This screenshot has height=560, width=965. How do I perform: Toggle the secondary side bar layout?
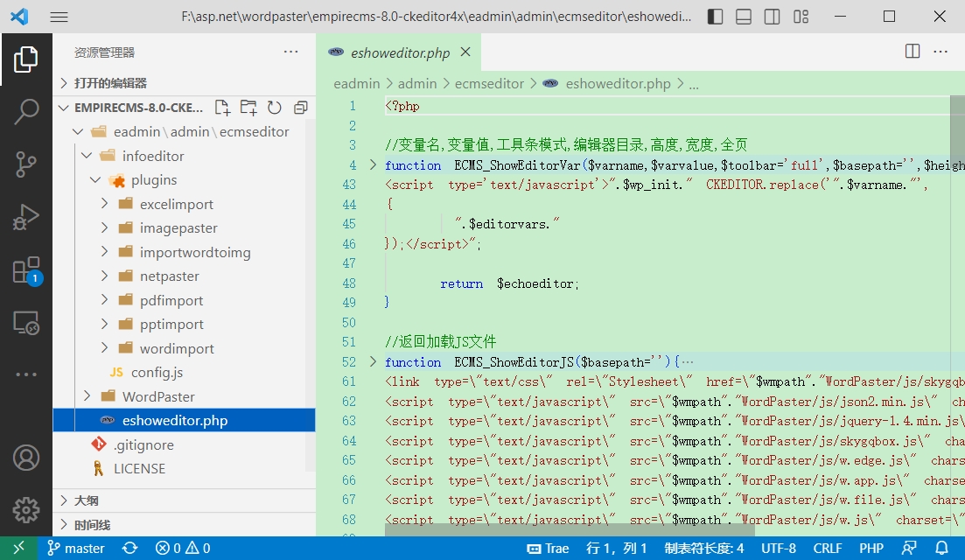click(772, 17)
